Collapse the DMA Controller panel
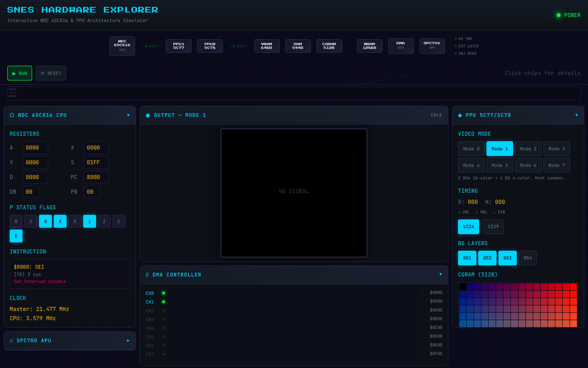 pyautogui.click(x=441, y=275)
